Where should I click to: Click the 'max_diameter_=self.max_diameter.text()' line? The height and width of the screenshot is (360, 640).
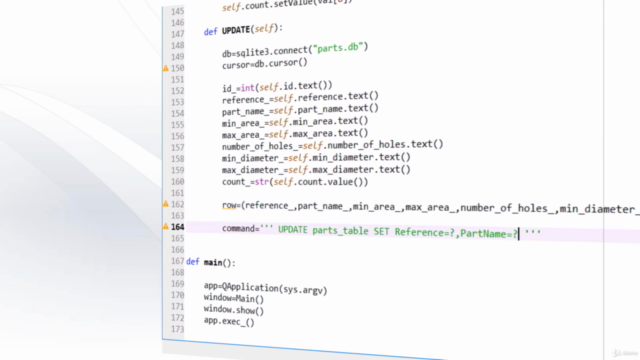(x=316, y=170)
